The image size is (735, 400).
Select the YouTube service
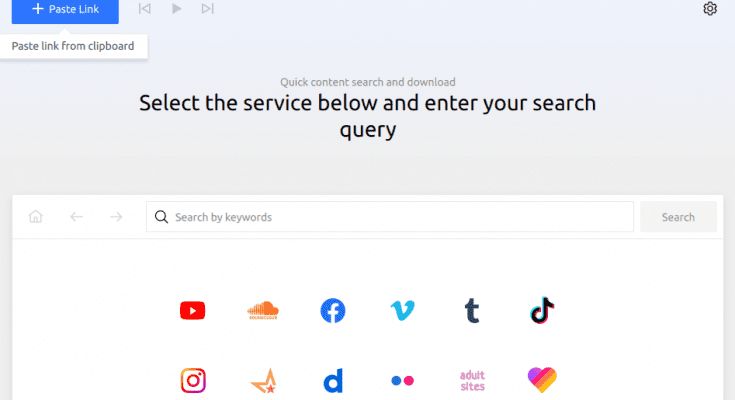click(193, 311)
